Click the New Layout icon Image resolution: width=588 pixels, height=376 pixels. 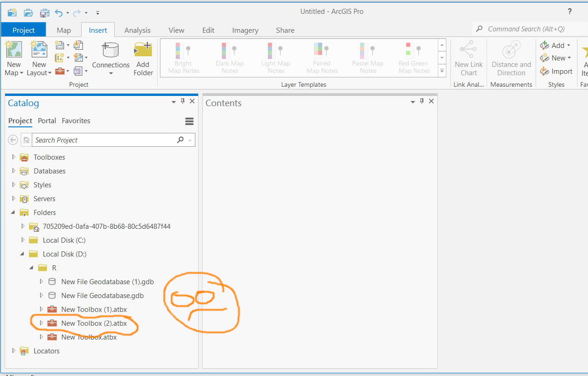[39, 49]
